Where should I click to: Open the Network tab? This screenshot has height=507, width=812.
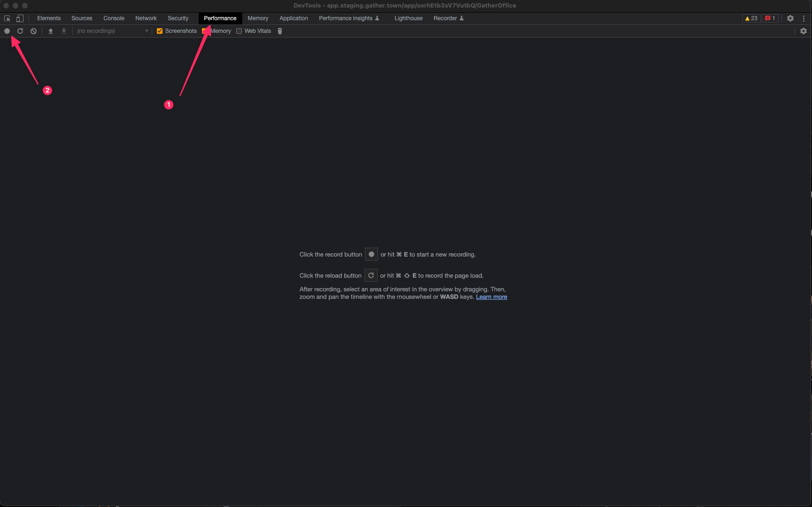coord(146,18)
